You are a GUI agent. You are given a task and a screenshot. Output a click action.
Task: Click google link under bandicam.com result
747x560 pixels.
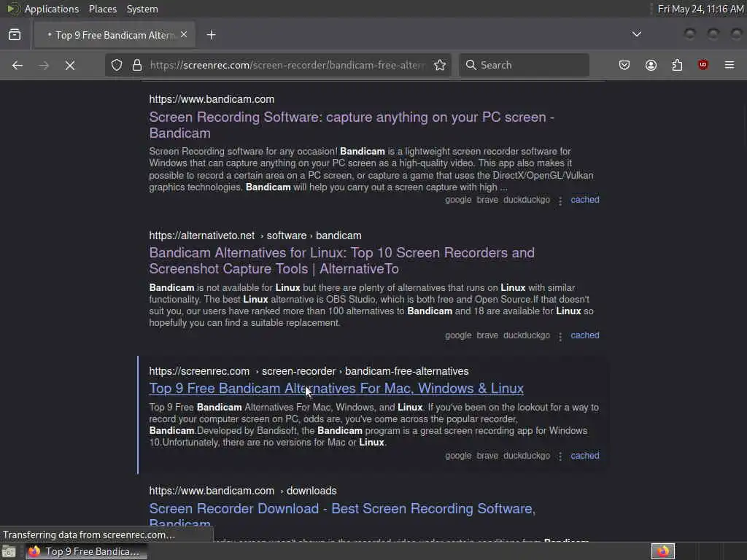[458, 200]
